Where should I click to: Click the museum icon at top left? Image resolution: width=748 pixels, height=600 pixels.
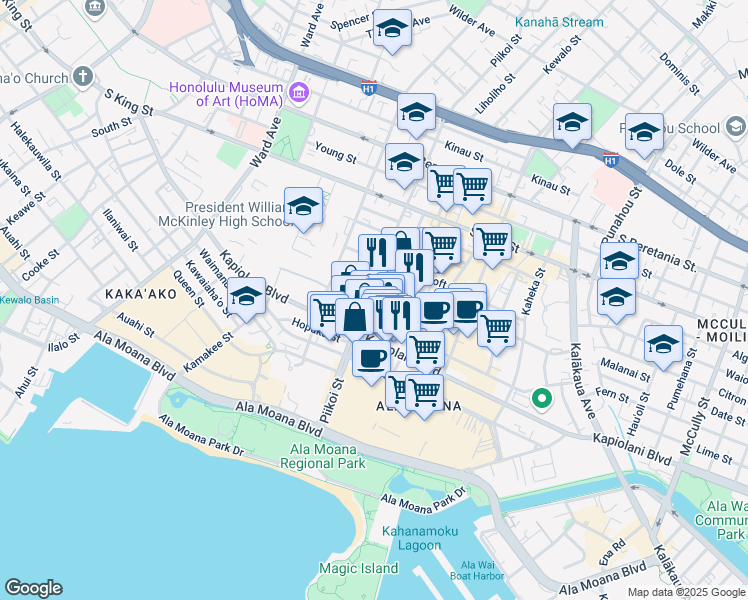click(x=95, y=8)
